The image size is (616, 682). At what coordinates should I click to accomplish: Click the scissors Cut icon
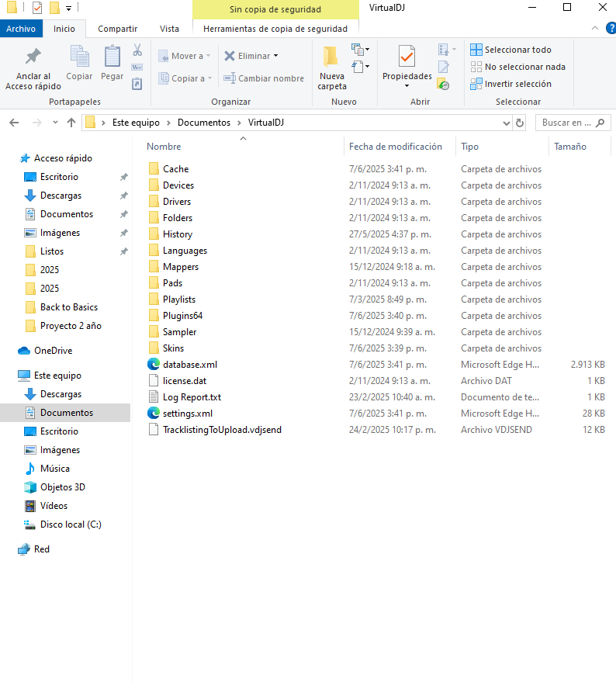click(x=137, y=50)
